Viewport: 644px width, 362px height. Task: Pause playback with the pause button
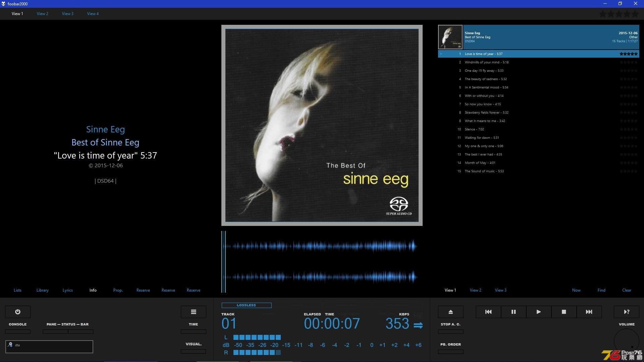point(514,312)
